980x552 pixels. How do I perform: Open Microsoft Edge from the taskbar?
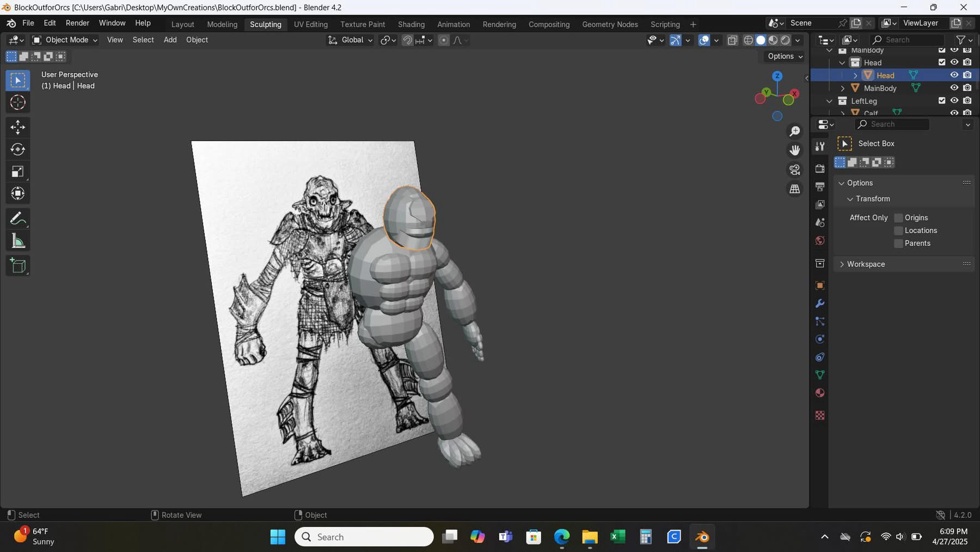click(561, 537)
